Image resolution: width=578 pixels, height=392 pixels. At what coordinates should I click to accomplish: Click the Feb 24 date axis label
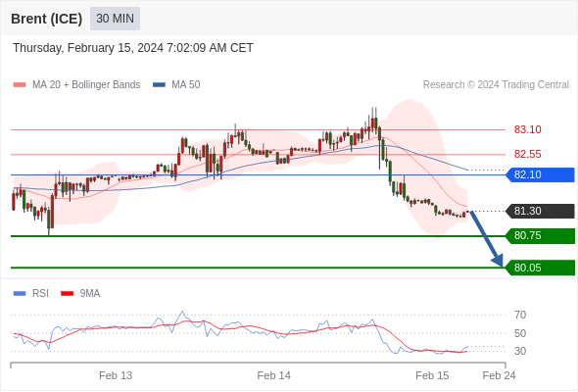(x=499, y=375)
